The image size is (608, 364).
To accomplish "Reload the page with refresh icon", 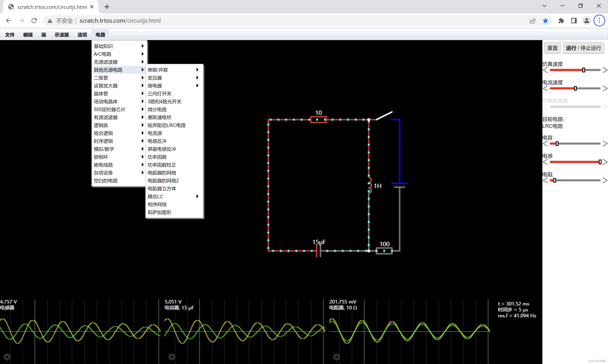I will 34,21.
